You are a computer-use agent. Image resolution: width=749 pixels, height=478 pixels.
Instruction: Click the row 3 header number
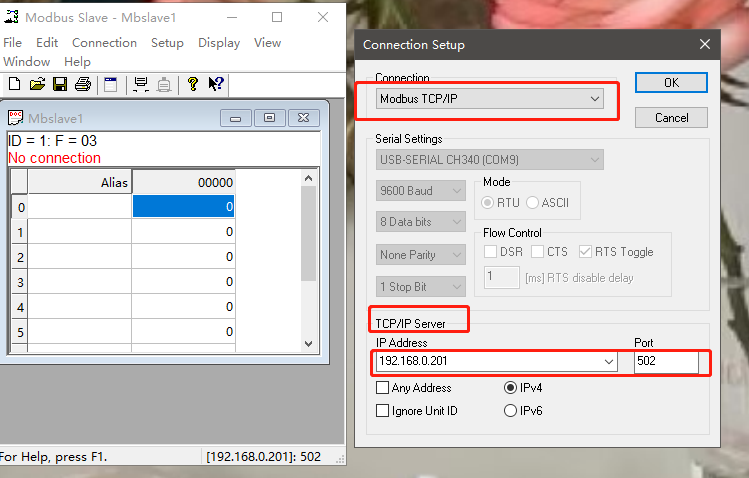point(20,282)
